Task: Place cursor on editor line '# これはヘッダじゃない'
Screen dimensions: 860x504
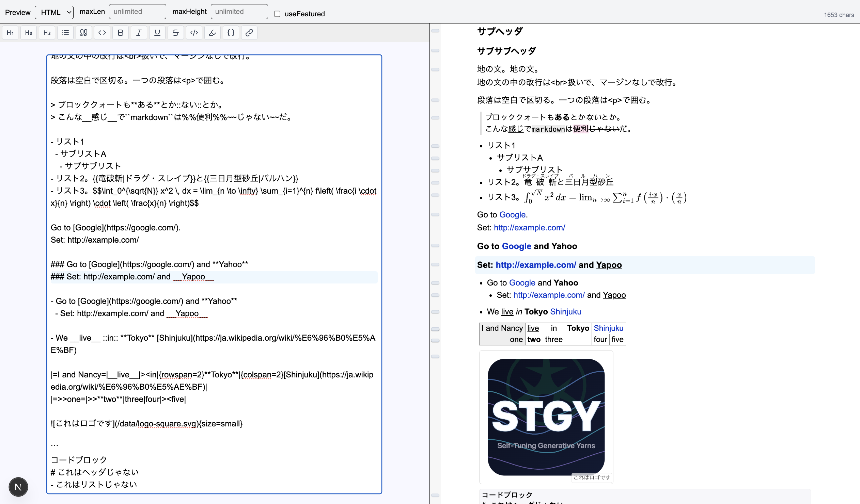Action: tap(95, 472)
